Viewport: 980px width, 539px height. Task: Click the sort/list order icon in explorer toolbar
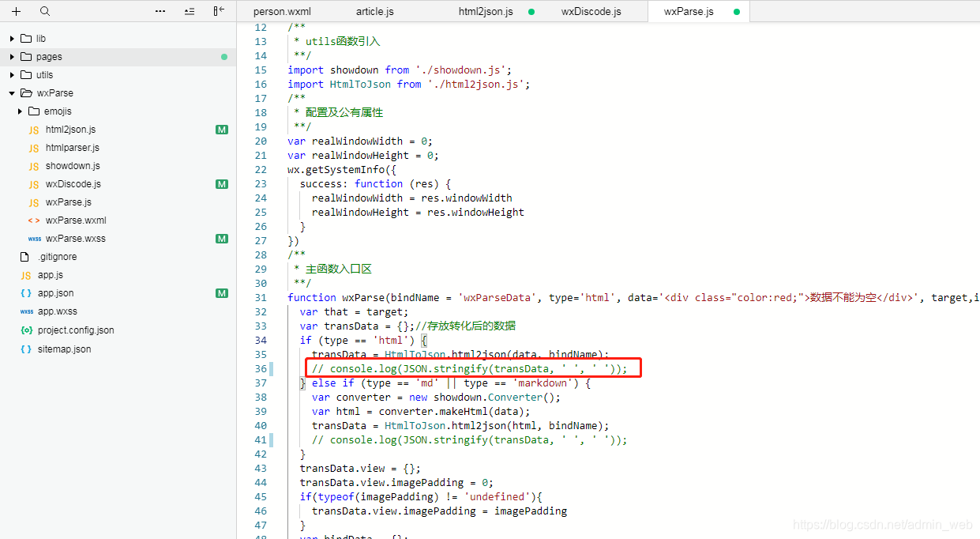point(190,11)
